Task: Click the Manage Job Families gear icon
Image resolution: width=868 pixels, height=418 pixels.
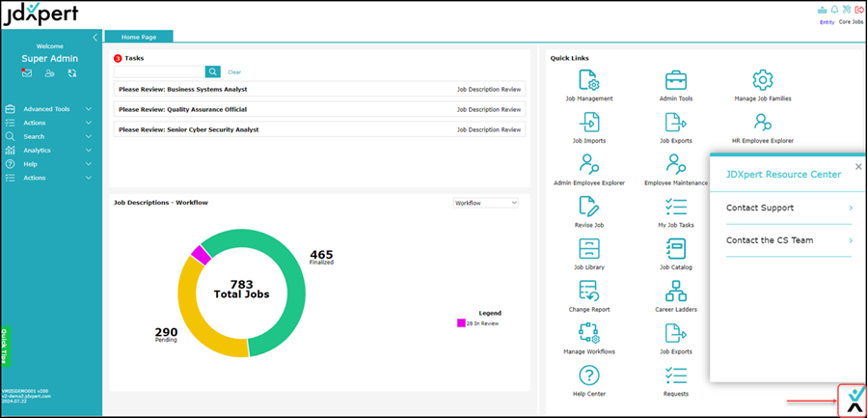Action: (763, 81)
